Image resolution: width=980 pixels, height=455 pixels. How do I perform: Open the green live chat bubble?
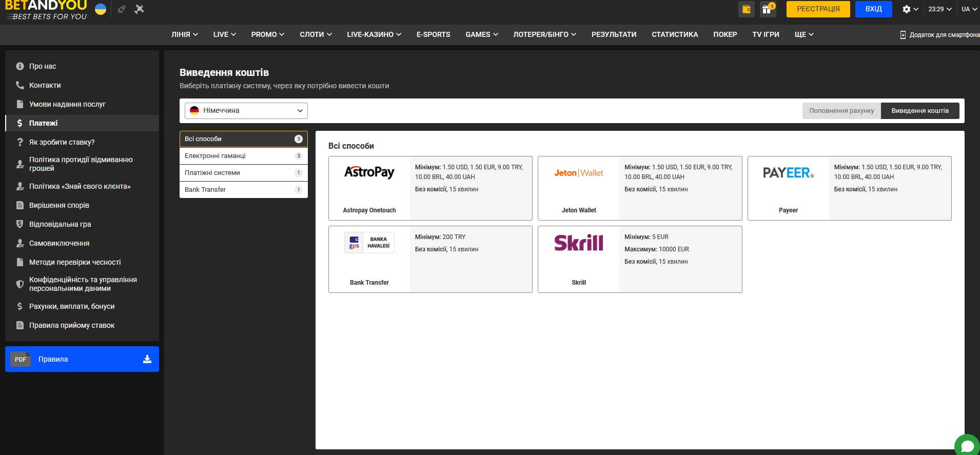click(967, 446)
